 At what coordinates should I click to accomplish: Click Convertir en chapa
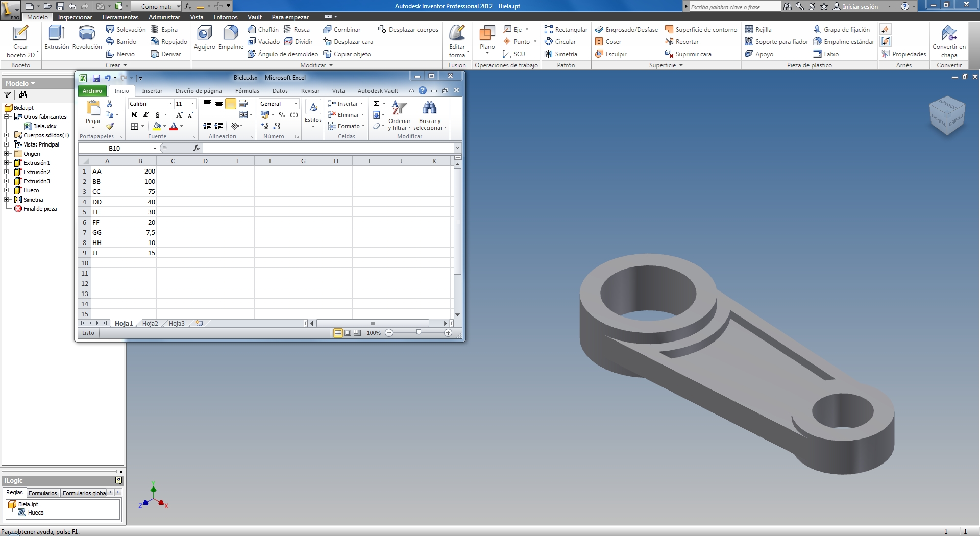[949, 41]
